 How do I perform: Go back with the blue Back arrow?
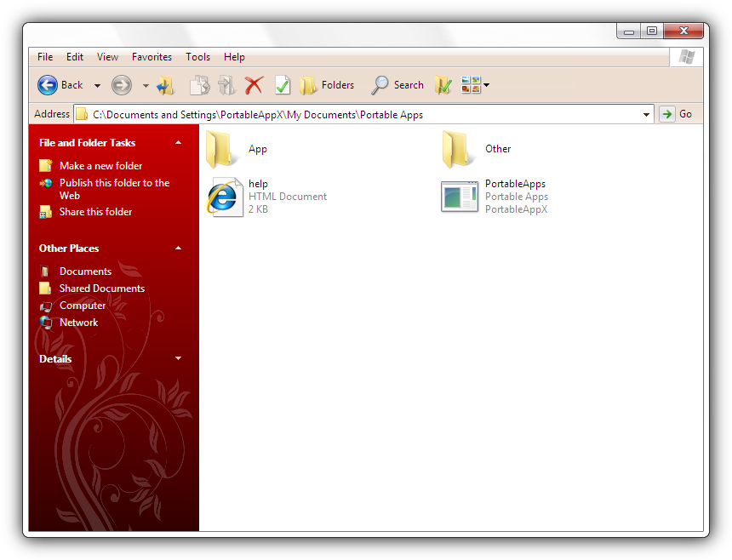[x=48, y=85]
